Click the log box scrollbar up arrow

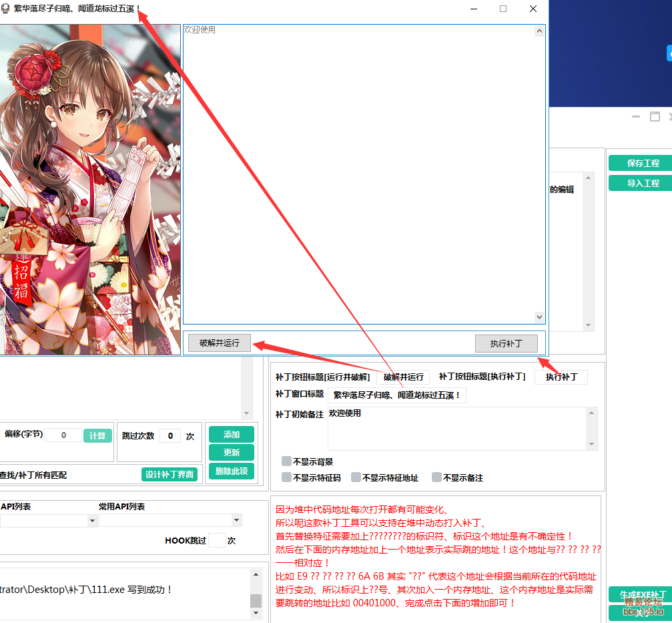(x=256, y=574)
